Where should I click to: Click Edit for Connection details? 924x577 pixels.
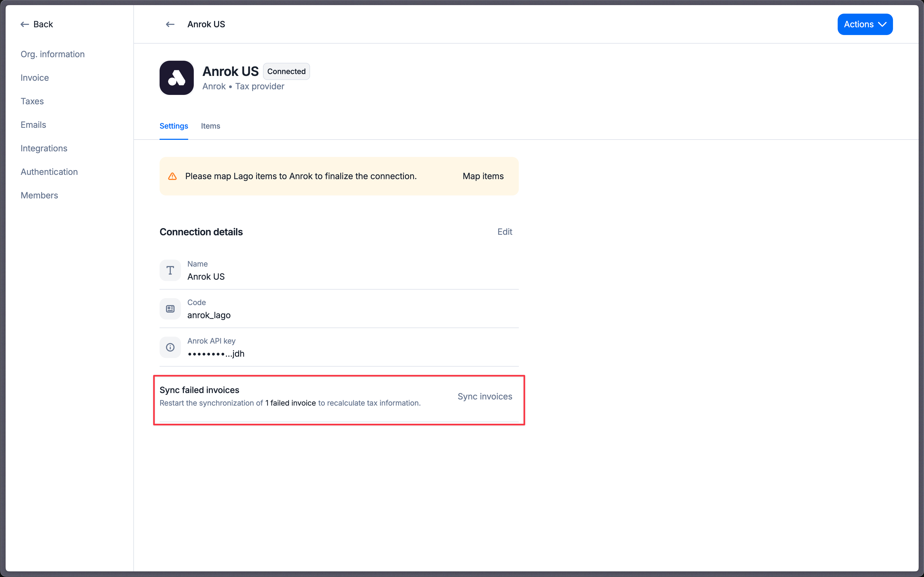tap(505, 232)
